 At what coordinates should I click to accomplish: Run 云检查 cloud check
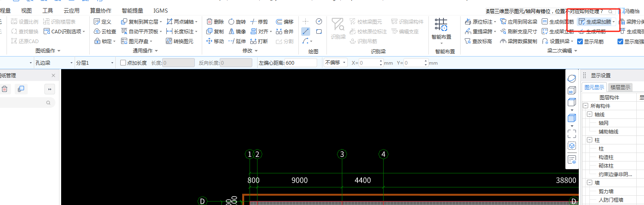[x=105, y=31]
